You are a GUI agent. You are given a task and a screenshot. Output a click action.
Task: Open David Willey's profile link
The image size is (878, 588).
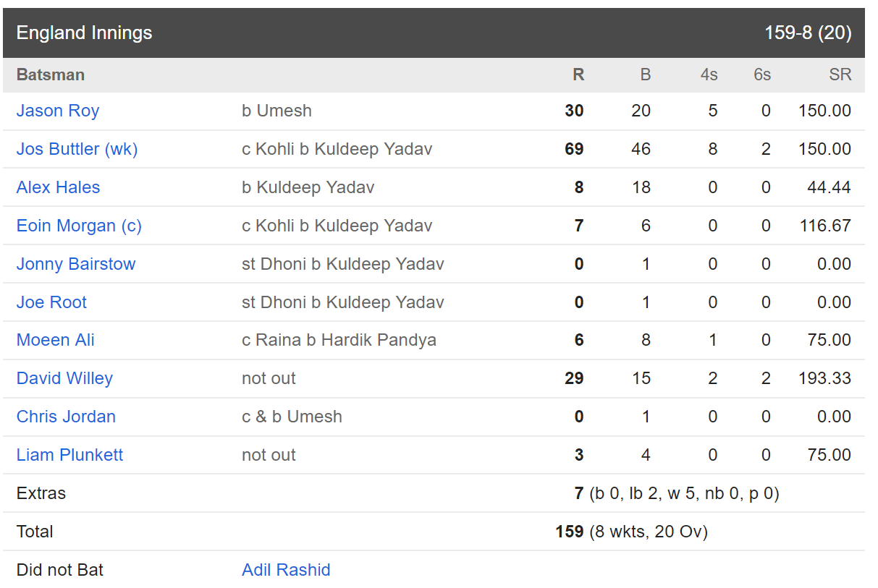click(x=64, y=378)
